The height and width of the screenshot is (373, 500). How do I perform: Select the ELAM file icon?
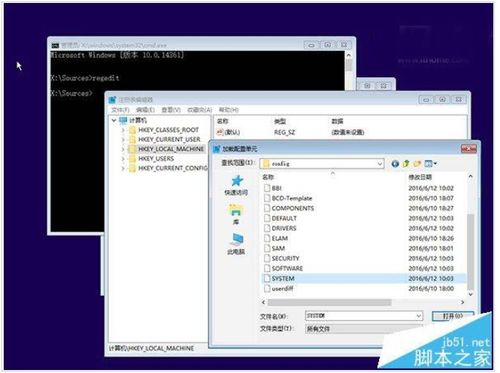267,238
